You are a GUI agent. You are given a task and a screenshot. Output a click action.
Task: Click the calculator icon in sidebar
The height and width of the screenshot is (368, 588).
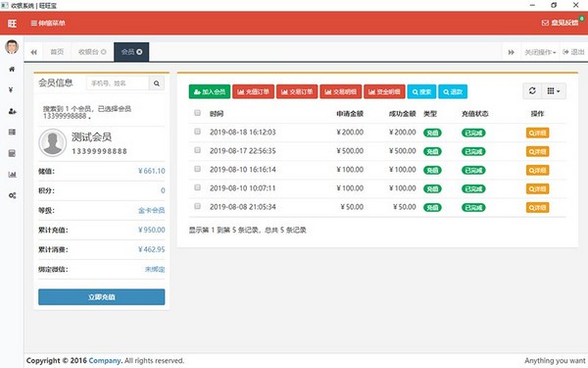pyautogui.click(x=12, y=153)
